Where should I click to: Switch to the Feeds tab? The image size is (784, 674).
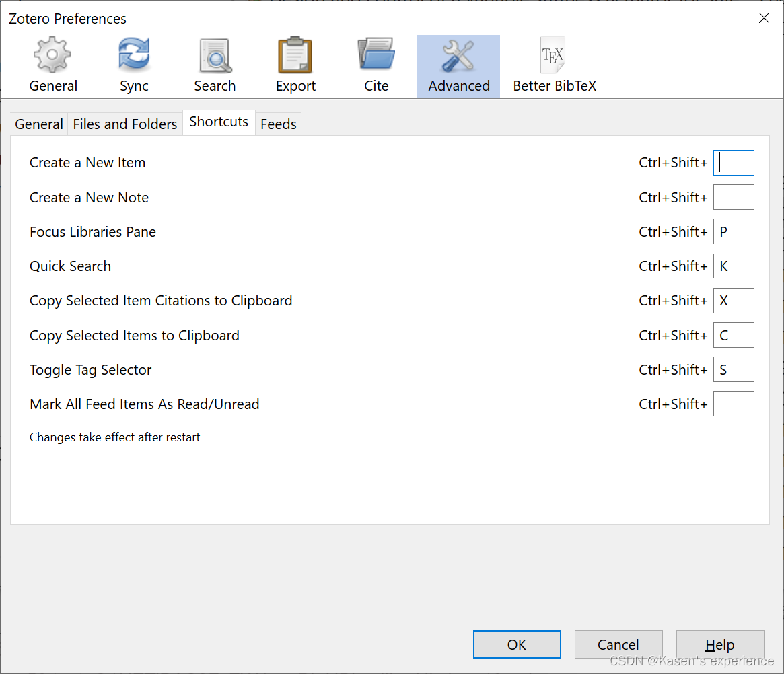click(279, 124)
